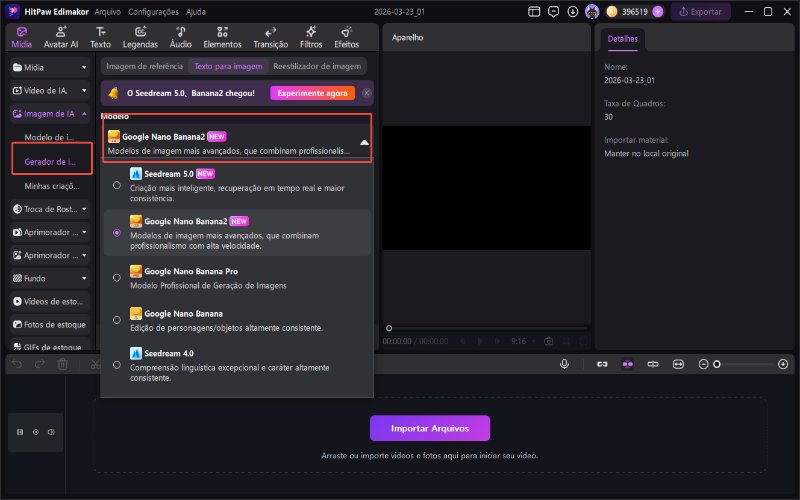Select the Seedream 5.0 model radio button
Image resolution: width=800 pixels, height=500 pixels.
coord(118,185)
